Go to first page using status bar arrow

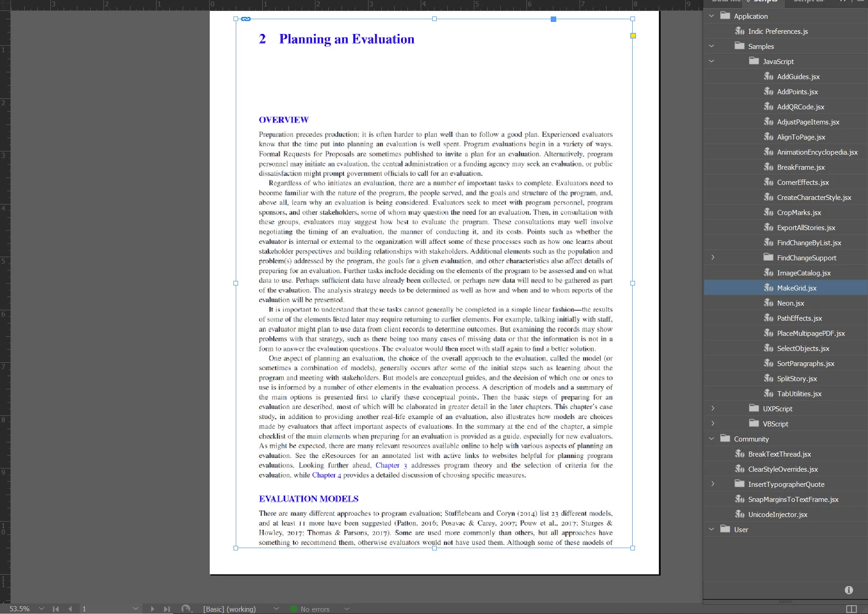(x=56, y=609)
